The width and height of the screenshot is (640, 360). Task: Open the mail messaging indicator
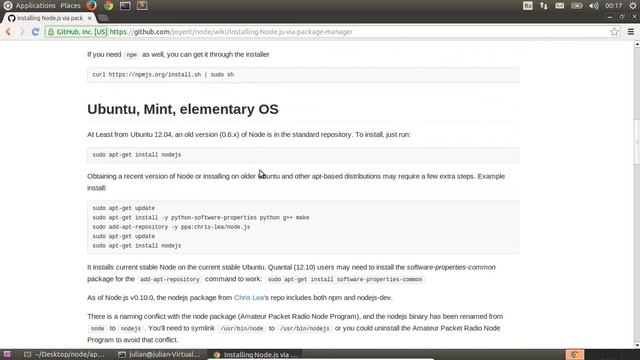[560, 6]
